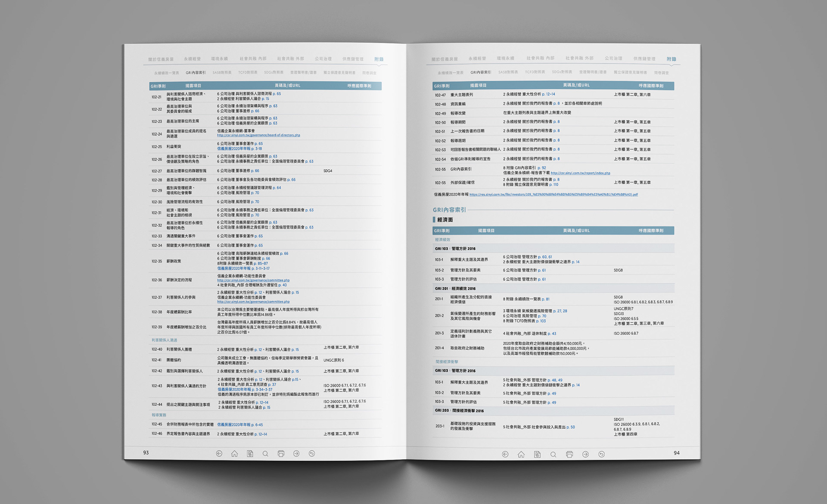Image resolution: width=827 pixels, height=504 pixels.
Task: Click the long res.sinyi.com.tw annual report PDF link
Action: click(553, 195)
